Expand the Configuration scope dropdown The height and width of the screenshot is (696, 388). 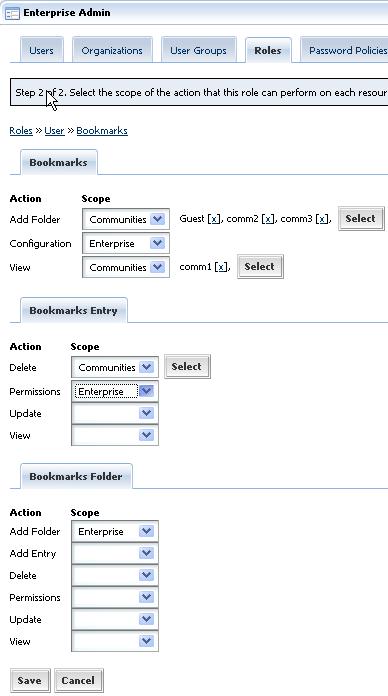point(126,244)
